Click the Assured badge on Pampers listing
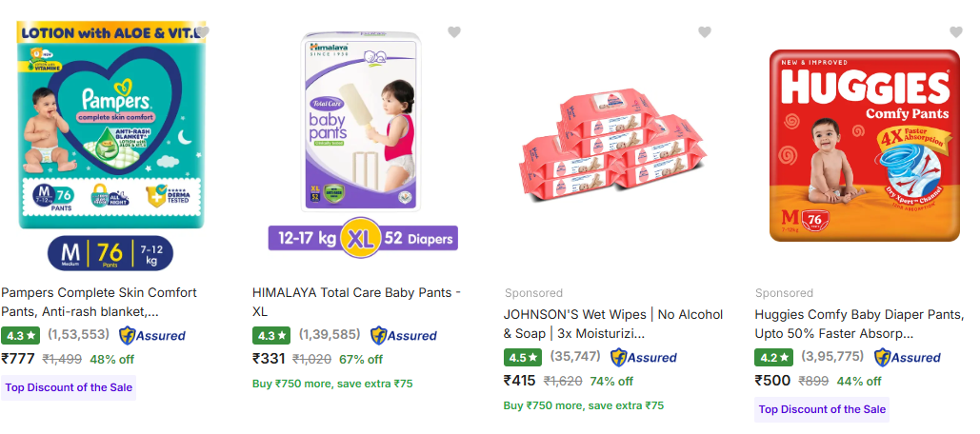980x434 pixels. pyautogui.click(x=152, y=336)
